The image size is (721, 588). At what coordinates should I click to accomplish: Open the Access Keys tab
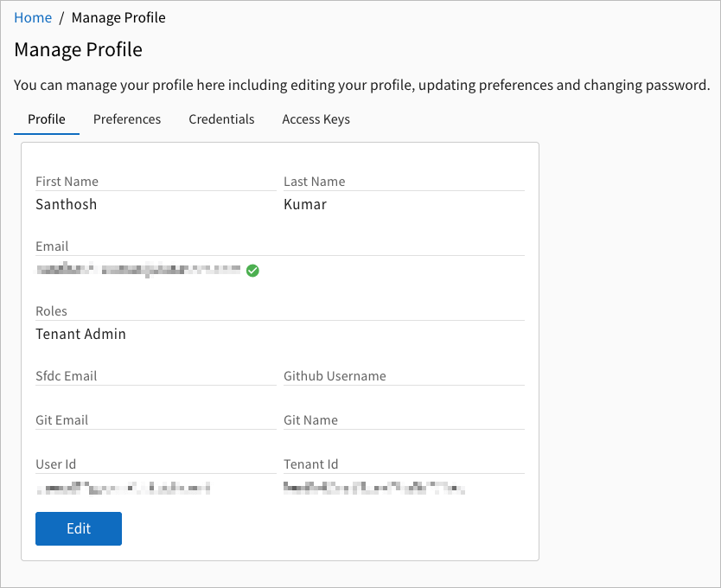coord(316,119)
